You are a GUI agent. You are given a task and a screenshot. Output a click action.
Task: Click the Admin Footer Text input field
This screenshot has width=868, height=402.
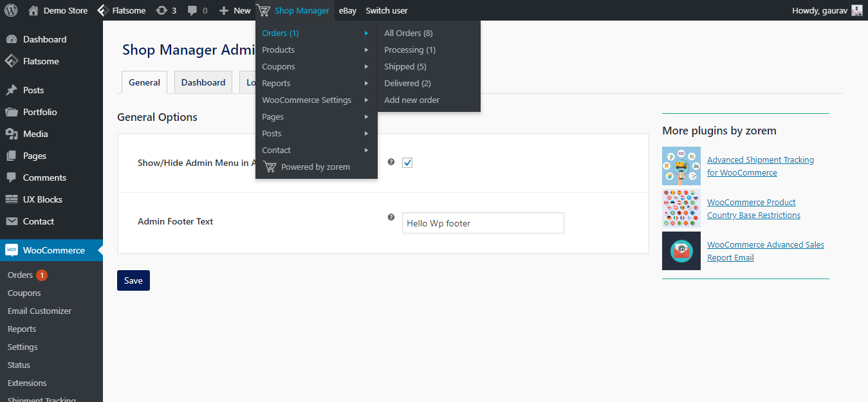pos(483,223)
